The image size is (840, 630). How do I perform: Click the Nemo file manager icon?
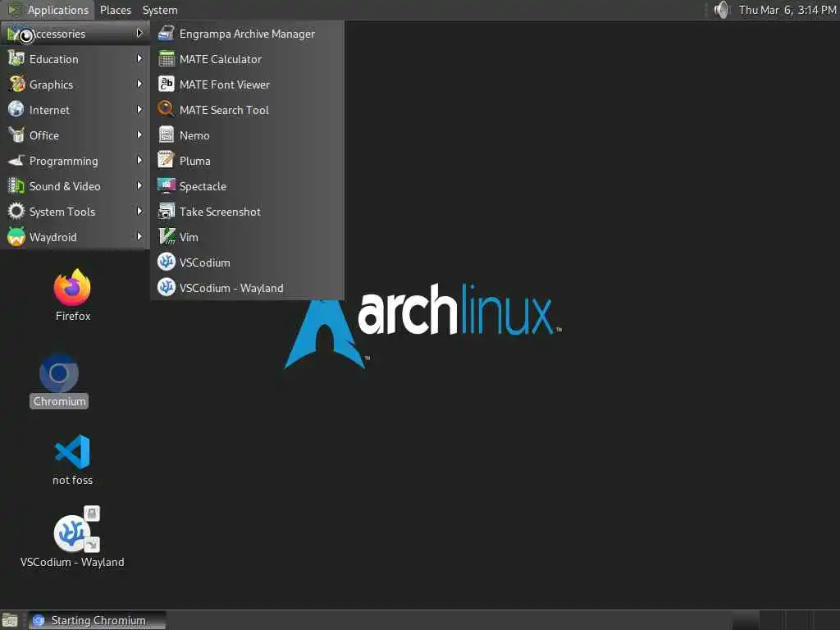166,135
